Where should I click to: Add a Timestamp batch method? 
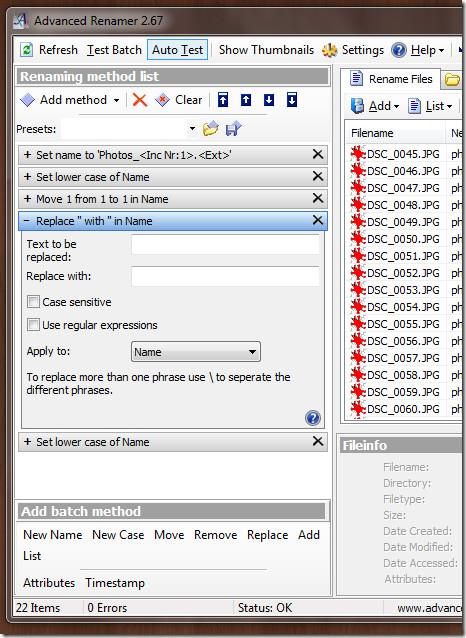pos(115,583)
